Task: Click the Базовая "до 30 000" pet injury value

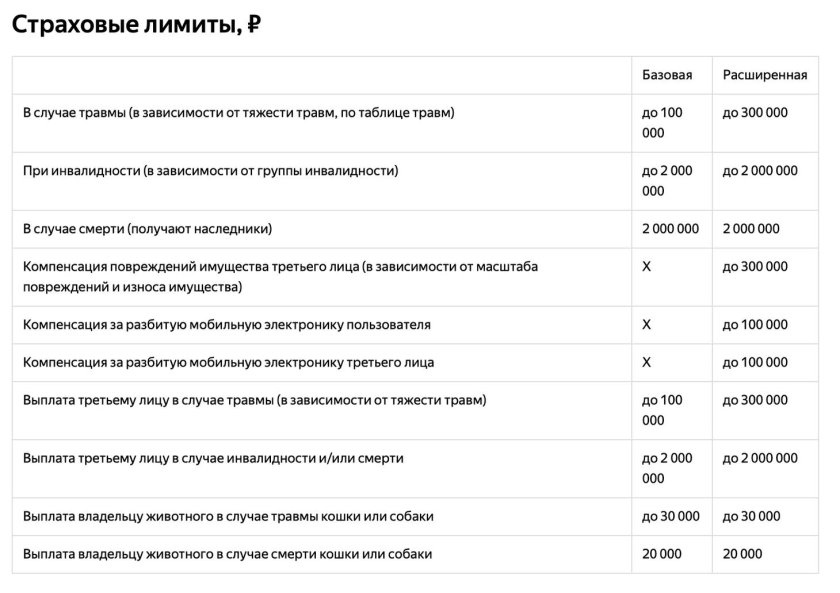Action: pos(671,517)
